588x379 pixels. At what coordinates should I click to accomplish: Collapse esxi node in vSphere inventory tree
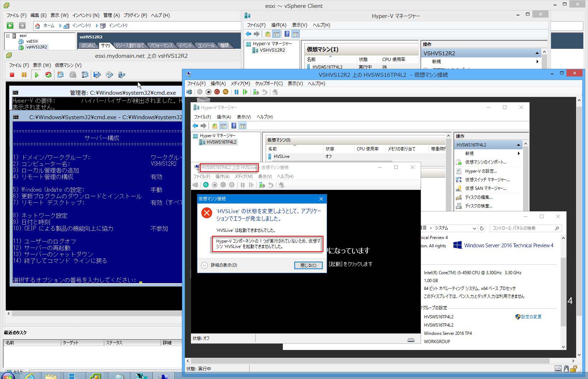pos(8,36)
